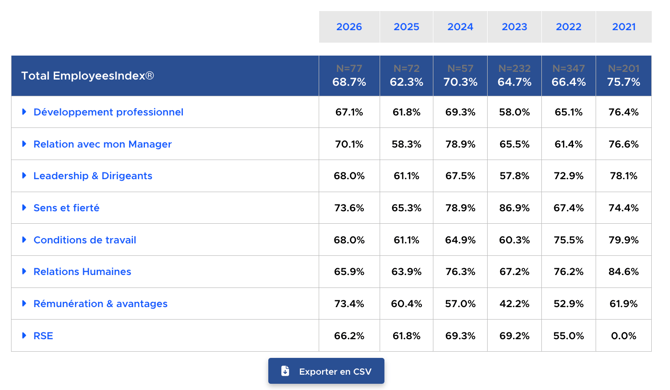Click the Exporter en CSV button
670x390 pixels.
326,371
